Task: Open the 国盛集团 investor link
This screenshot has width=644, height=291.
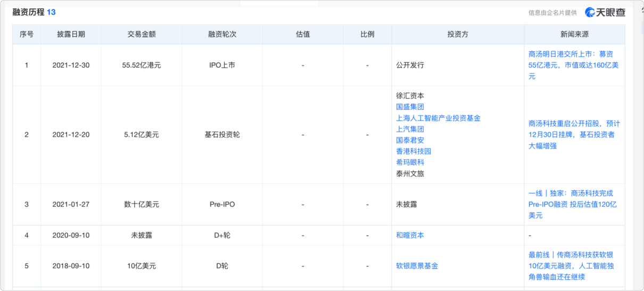Action: pos(410,107)
